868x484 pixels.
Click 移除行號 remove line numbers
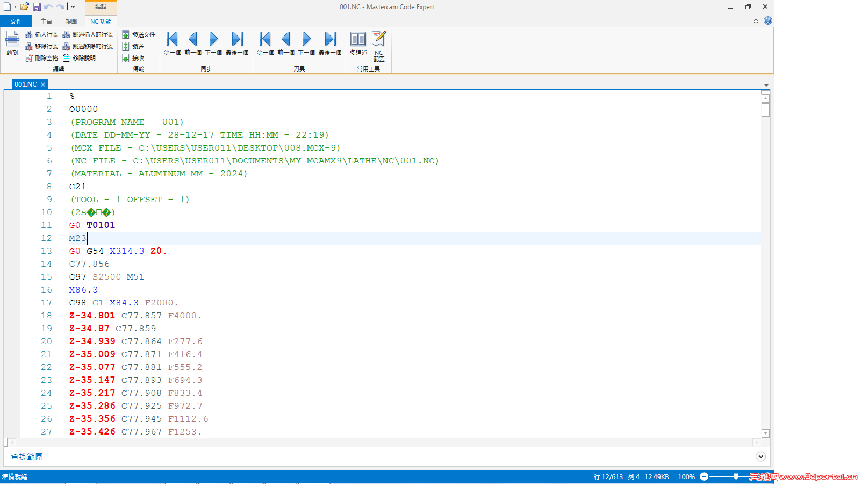click(x=41, y=46)
